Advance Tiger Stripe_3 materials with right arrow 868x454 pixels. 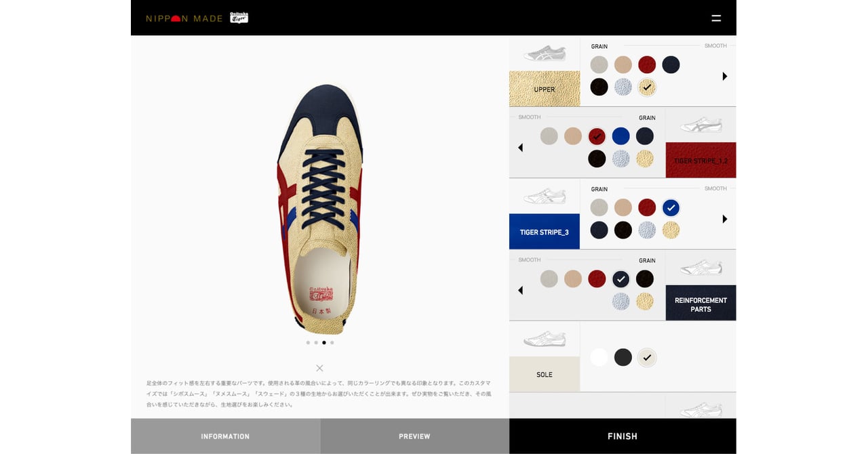[724, 219]
